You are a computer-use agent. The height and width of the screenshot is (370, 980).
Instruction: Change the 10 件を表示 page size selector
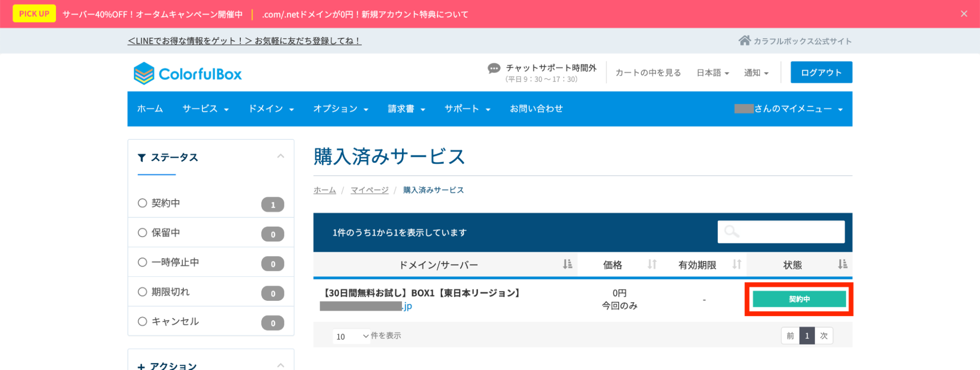[x=352, y=336]
